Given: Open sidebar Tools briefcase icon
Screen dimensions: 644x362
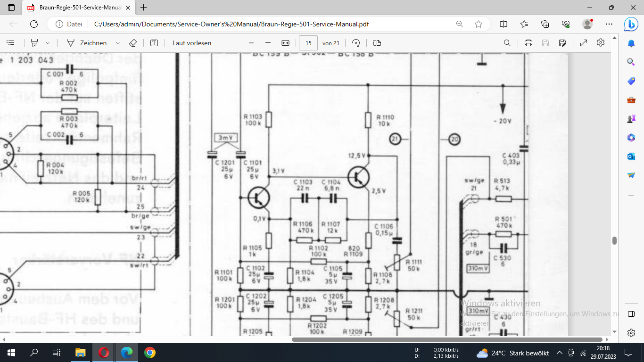Looking at the screenshot, I should tap(631, 100).
